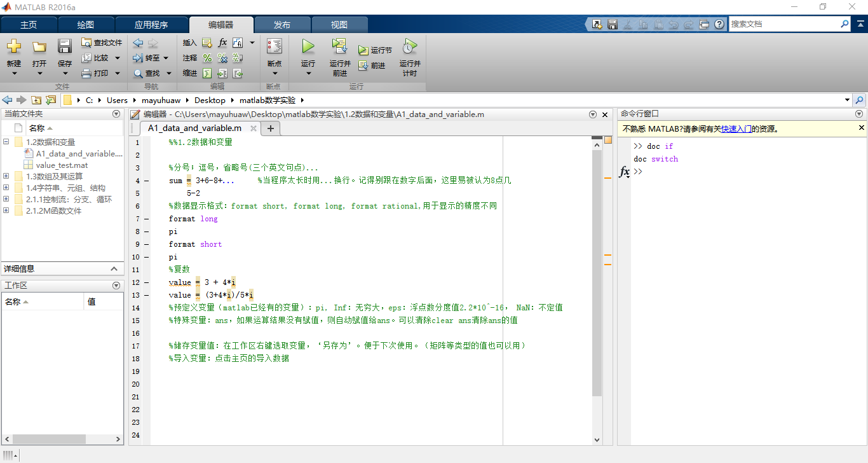Click the wrap comments icon in the 注释 row
Image resolution: width=868 pixels, height=463 pixels.
coord(238,58)
